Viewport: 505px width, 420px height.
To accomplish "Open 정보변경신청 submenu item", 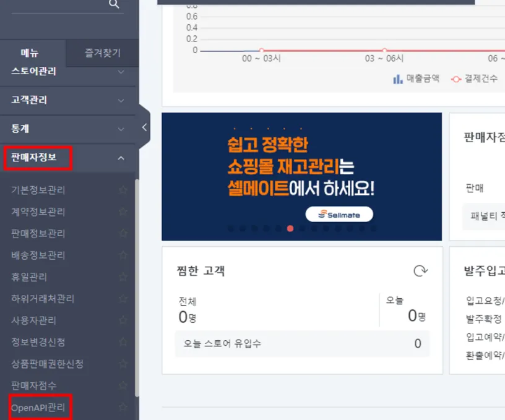I will (x=38, y=342).
